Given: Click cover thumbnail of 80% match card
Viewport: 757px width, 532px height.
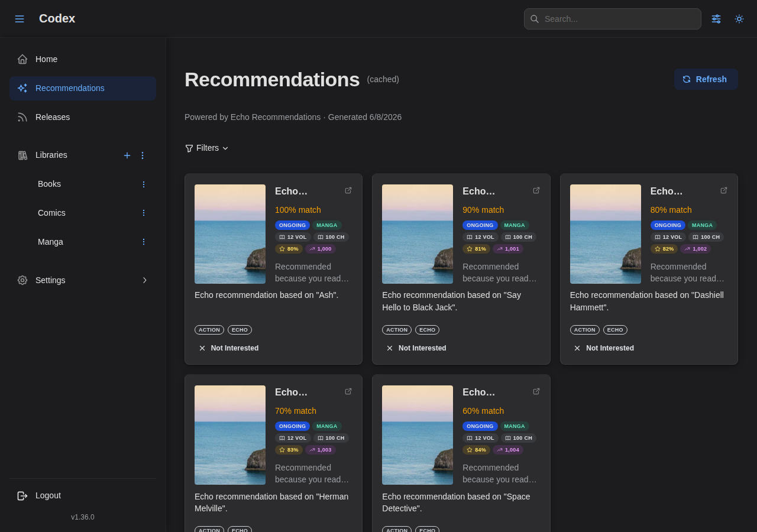Looking at the screenshot, I should (606, 234).
